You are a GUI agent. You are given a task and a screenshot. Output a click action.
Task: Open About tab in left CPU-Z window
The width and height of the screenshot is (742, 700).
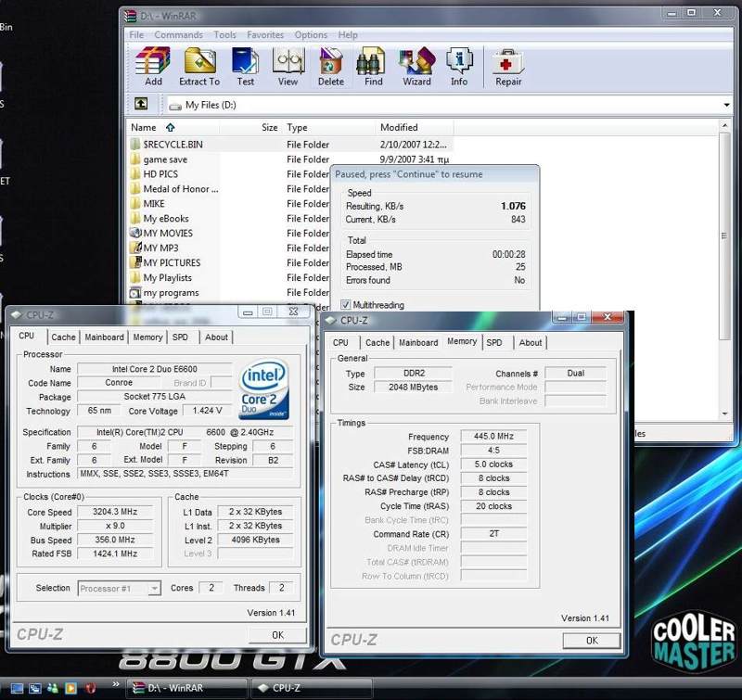point(216,337)
